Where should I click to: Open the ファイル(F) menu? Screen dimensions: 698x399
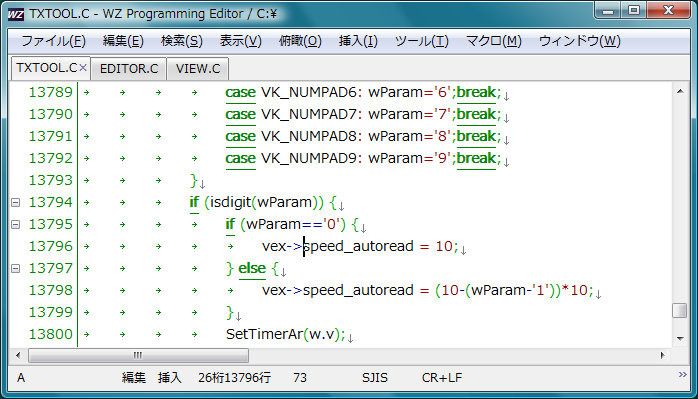point(53,41)
